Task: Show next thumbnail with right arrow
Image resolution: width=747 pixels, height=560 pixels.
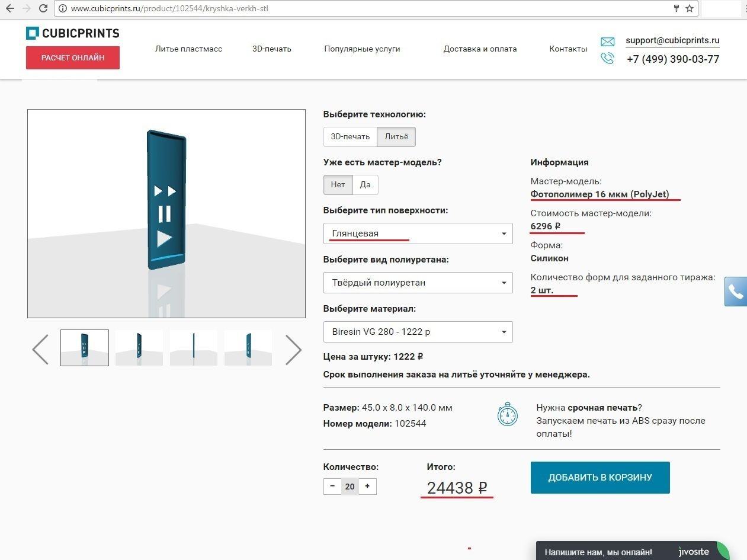Action: click(293, 349)
